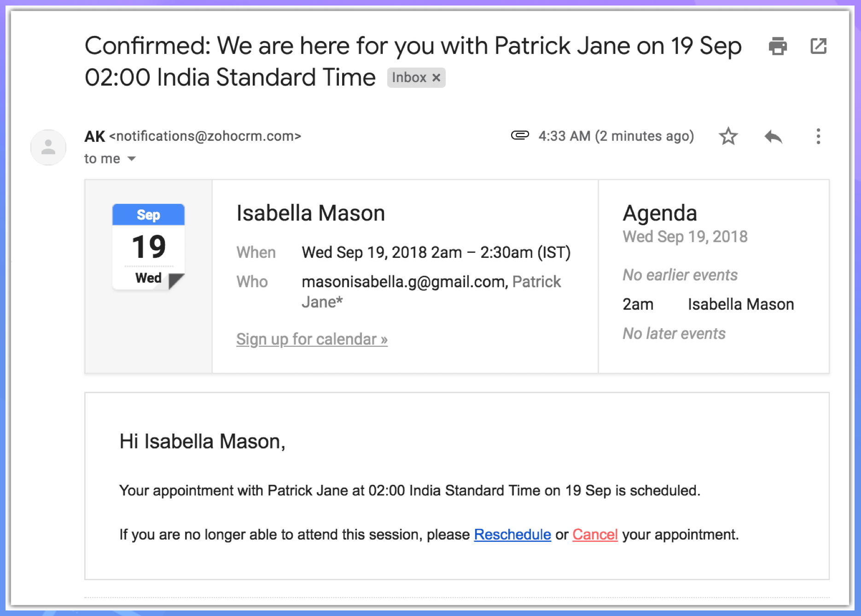The height and width of the screenshot is (616, 861).
Task: Click the 4:33 AM message timestamp
Action: 616,136
